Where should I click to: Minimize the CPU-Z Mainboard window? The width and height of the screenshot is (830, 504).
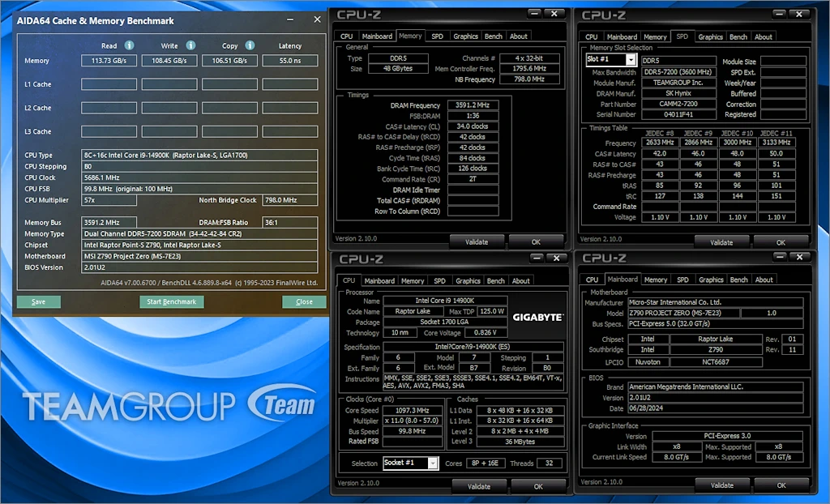[x=780, y=258]
